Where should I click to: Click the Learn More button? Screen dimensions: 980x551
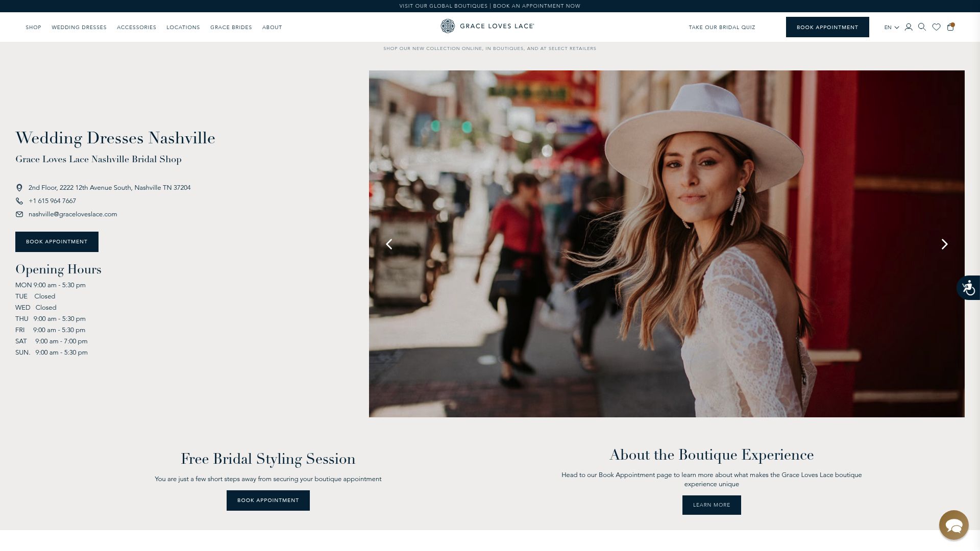[712, 505]
